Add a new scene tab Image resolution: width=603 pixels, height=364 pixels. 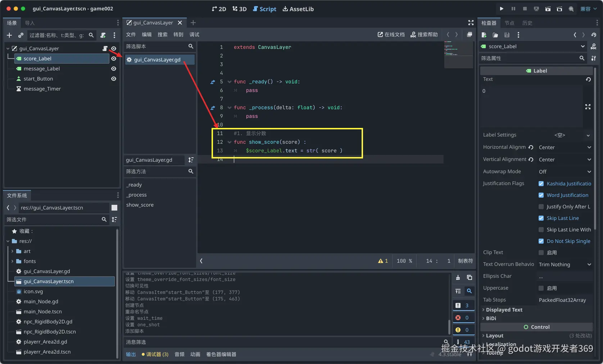pos(193,23)
